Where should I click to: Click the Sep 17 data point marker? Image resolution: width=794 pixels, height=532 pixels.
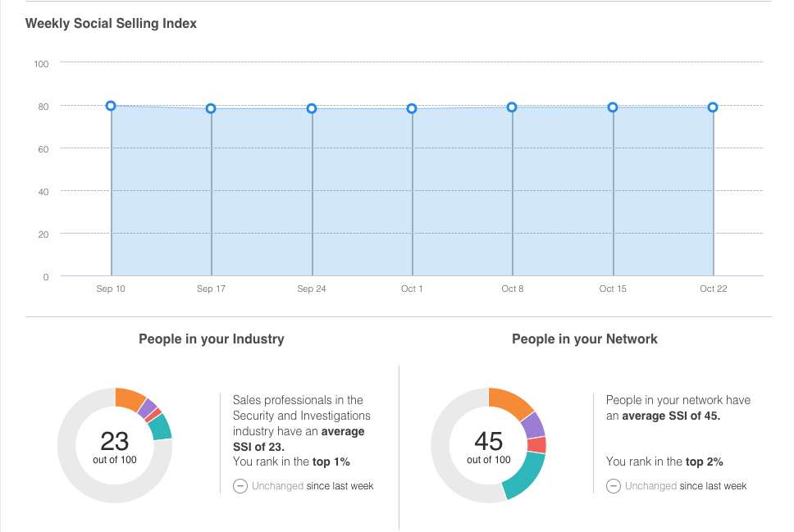[x=211, y=108]
